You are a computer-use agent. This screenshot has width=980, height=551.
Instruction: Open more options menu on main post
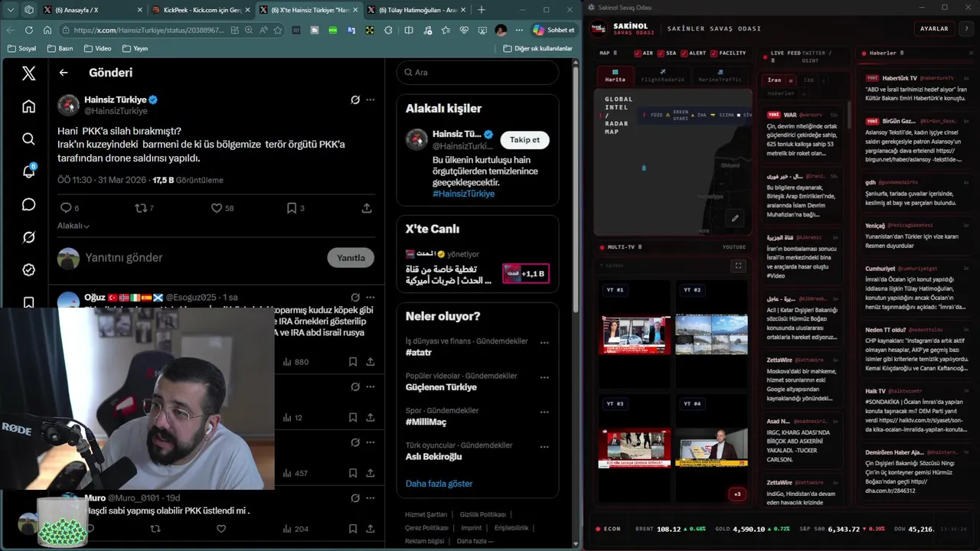371,99
